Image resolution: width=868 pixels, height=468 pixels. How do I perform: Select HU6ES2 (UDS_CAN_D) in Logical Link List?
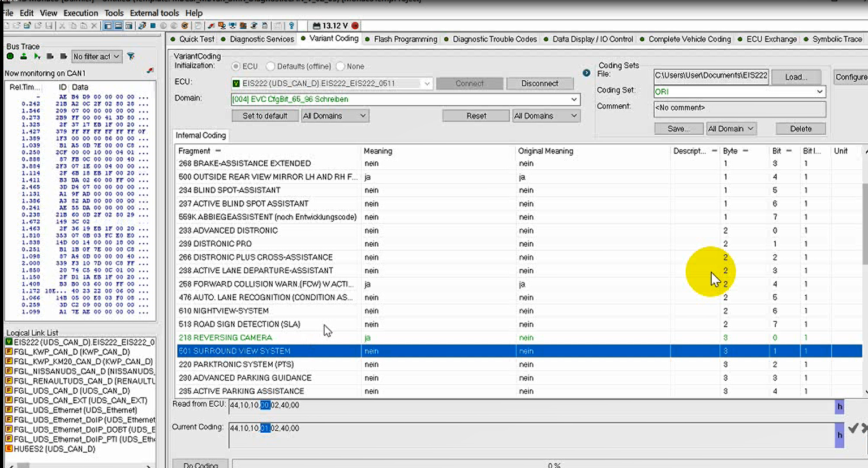(x=54, y=449)
